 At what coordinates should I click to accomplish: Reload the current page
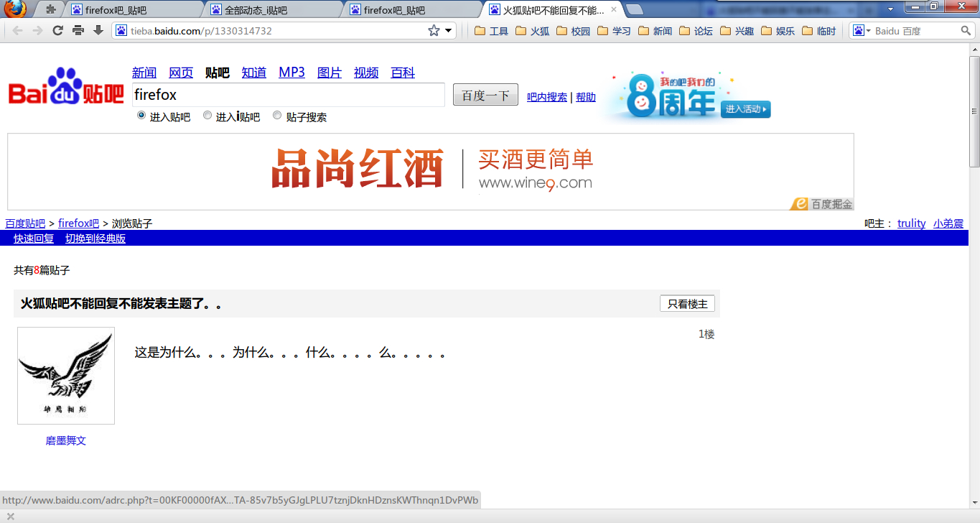pyautogui.click(x=58, y=31)
